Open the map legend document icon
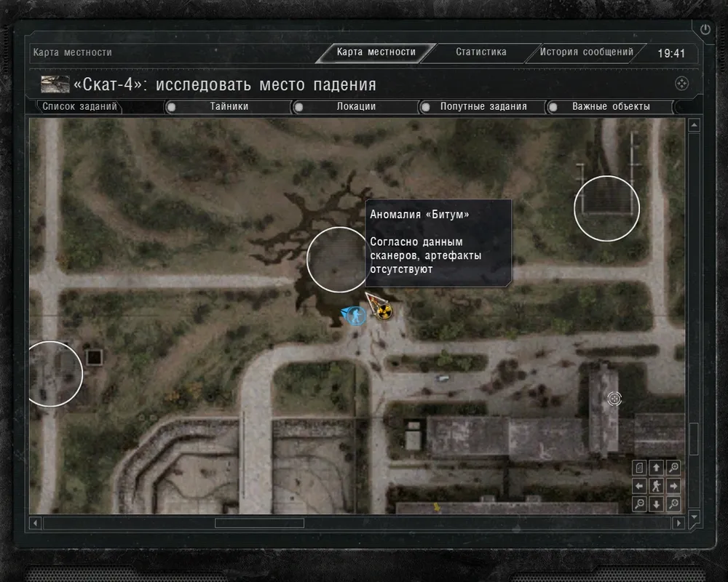Viewport: 728px width, 582px height. [x=639, y=467]
